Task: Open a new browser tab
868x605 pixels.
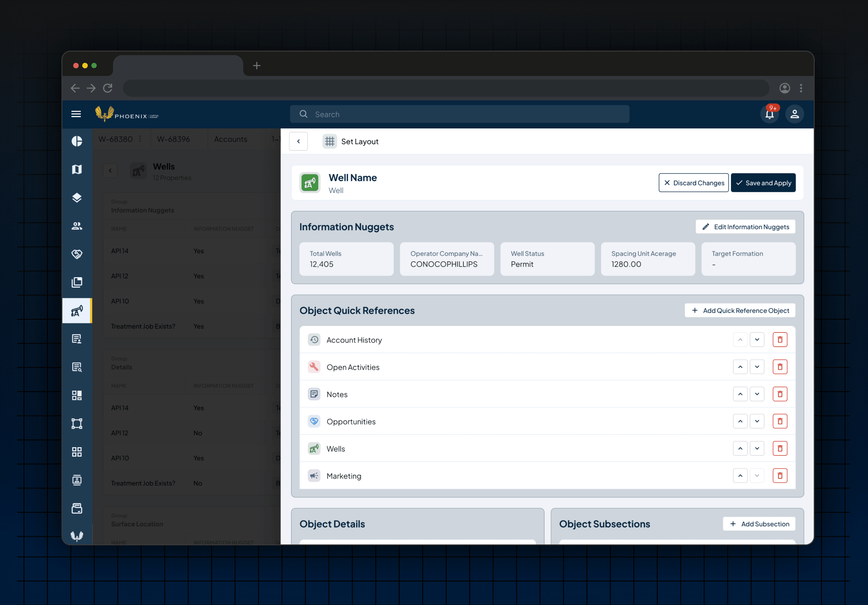Action: (257, 66)
